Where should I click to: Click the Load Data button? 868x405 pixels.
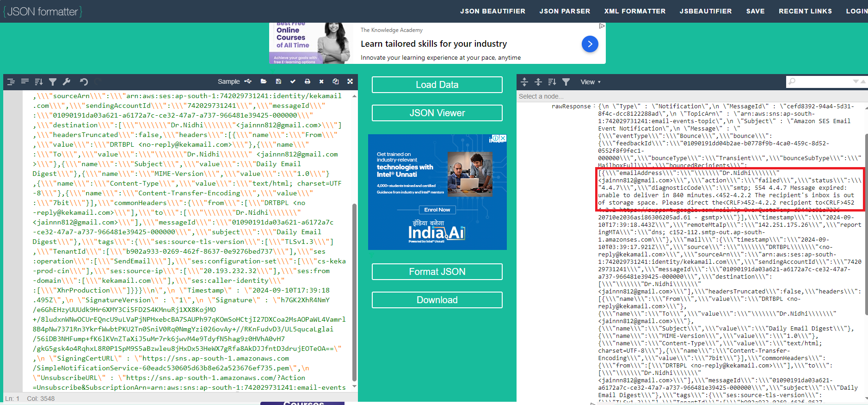(437, 85)
